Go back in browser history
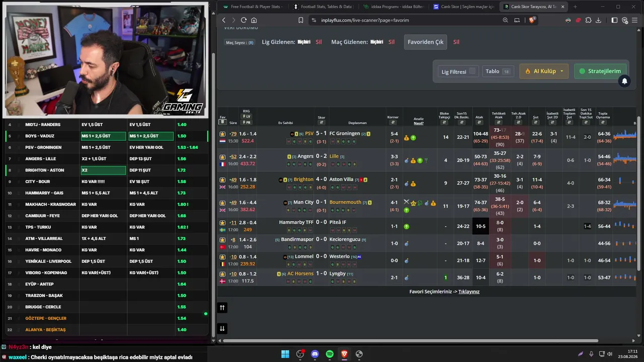The image size is (644, 362). 224,20
